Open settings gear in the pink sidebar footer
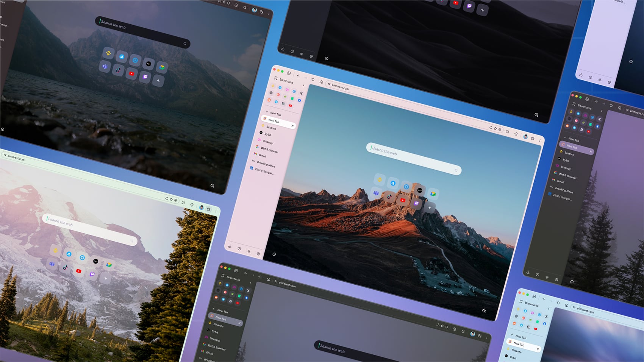 pos(258,253)
